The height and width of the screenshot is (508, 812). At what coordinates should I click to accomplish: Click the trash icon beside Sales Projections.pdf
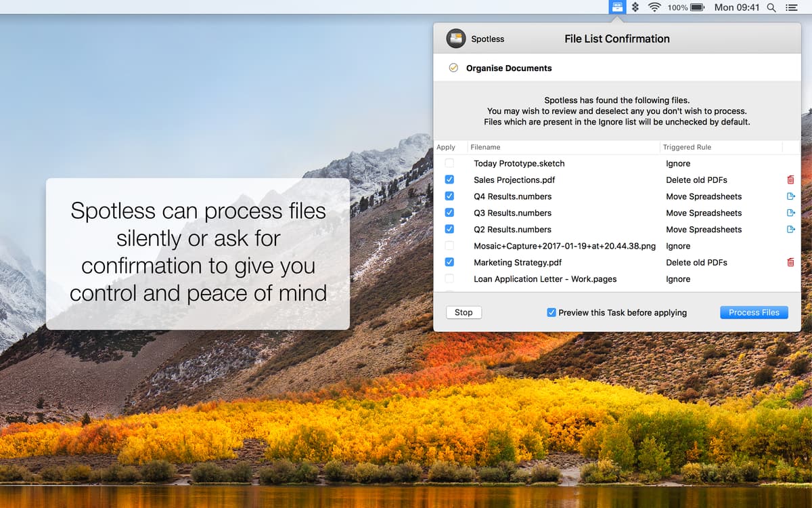pos(790,179)
